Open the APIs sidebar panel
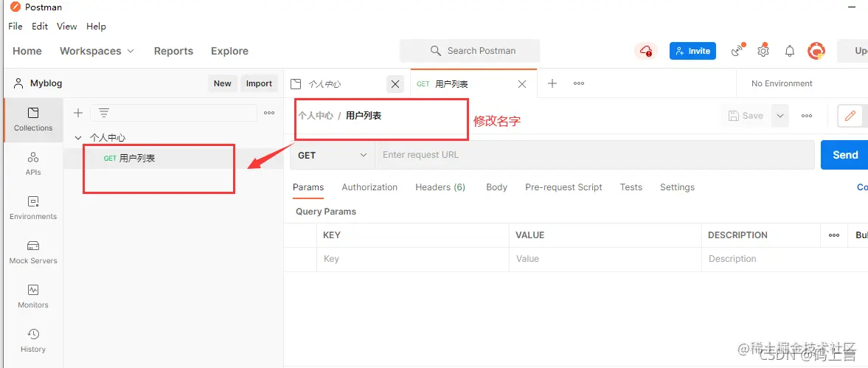This screenshot has height=368, width=868. click(x=33, y=164)
